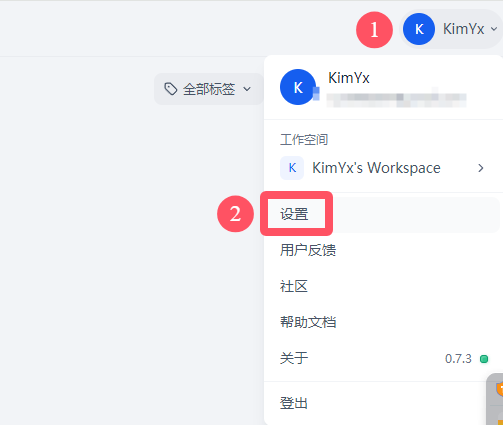Click the red number 1 annotation badge

374,30
